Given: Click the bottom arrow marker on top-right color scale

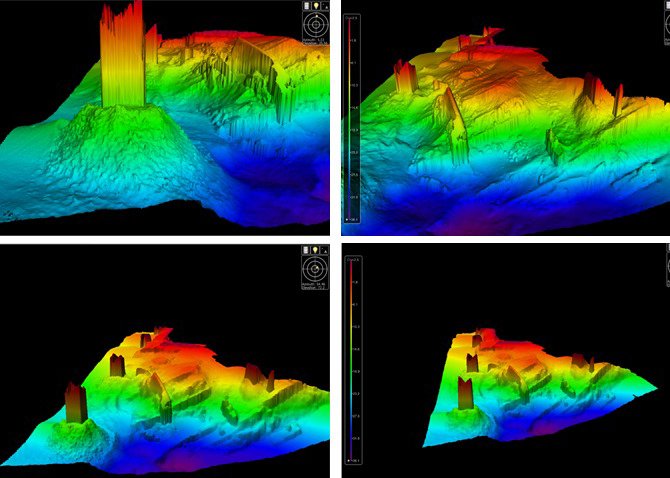Looking at the screenshot, I should pyautogui.click(x=349, y=217).
